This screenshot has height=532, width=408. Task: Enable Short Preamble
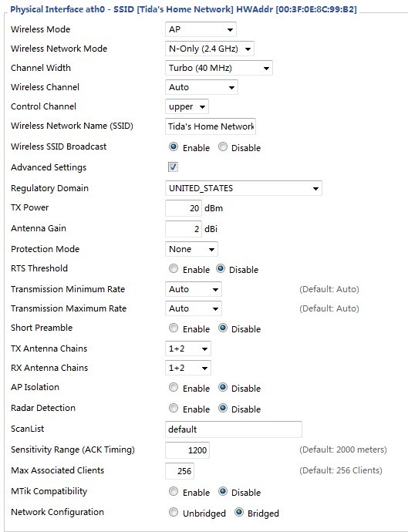tap(174, 328)
